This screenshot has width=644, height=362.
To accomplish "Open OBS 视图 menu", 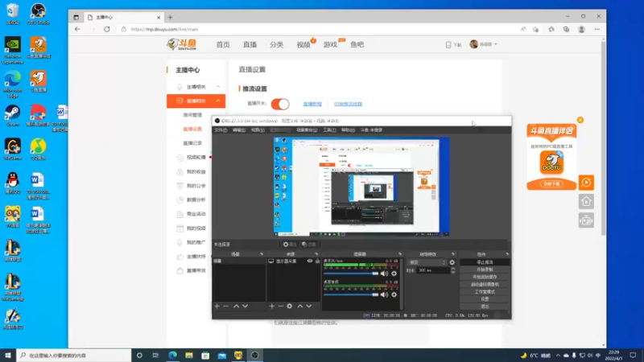I will 258,130.
